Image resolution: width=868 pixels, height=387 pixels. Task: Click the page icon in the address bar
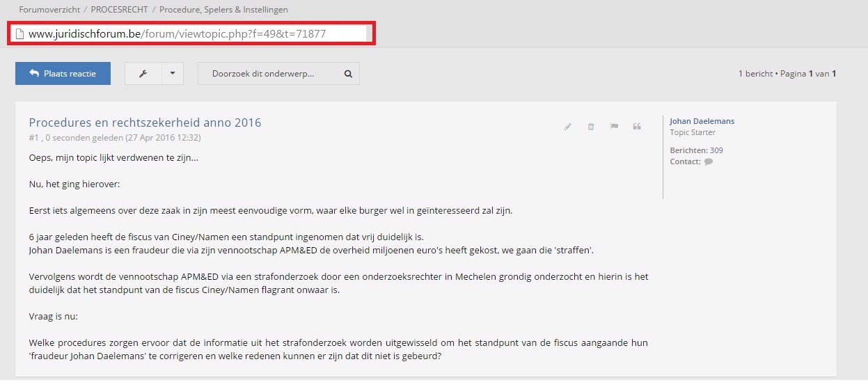[x=19, y=33]
